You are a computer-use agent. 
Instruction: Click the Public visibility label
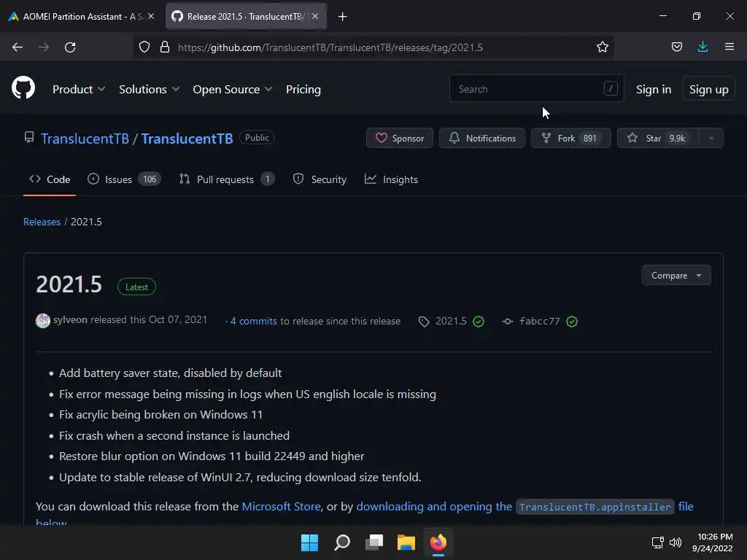(257, 138)
